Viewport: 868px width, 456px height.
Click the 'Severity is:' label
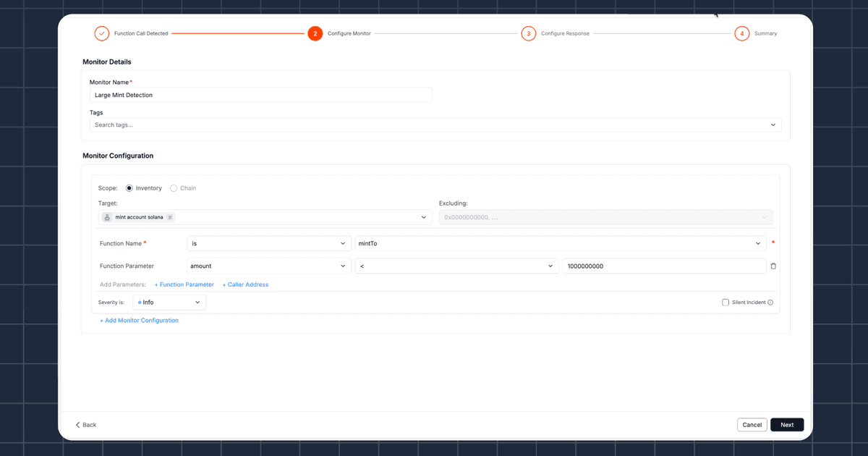111,303
